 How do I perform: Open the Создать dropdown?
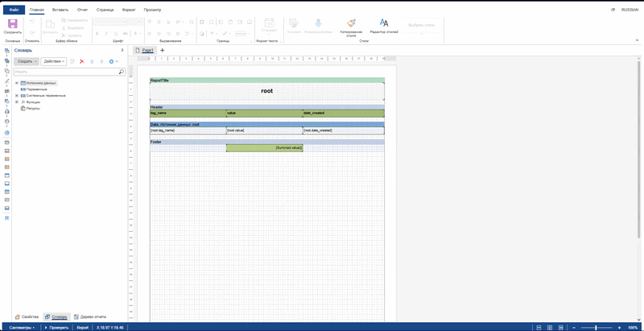tap(27, 61)
